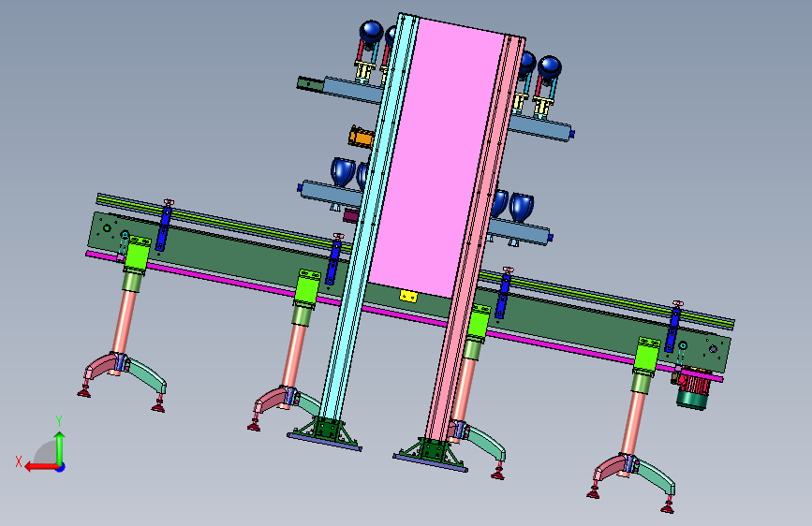Select the blue Z axis dot on triad
The height and width of the screenshot is (526, 812).
61,467
